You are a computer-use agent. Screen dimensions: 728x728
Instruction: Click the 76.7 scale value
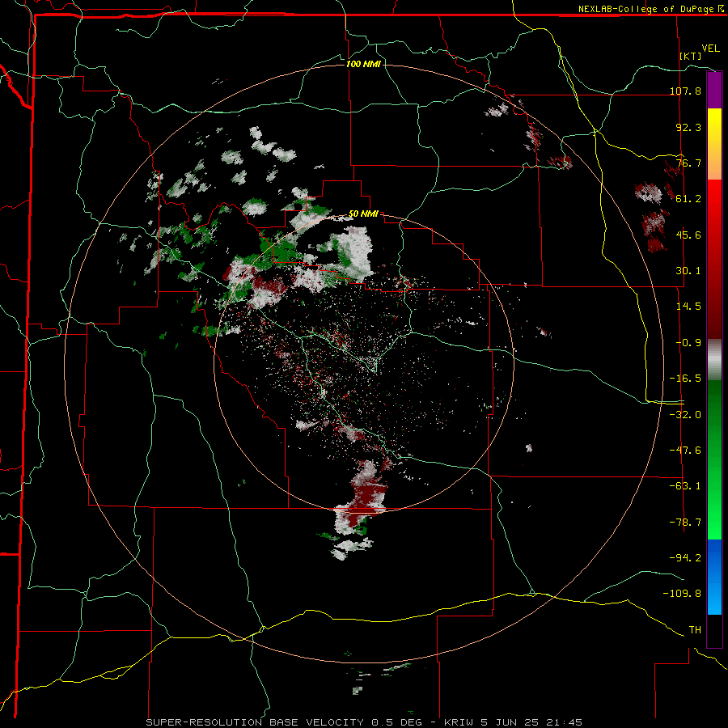tap(688, 163)
